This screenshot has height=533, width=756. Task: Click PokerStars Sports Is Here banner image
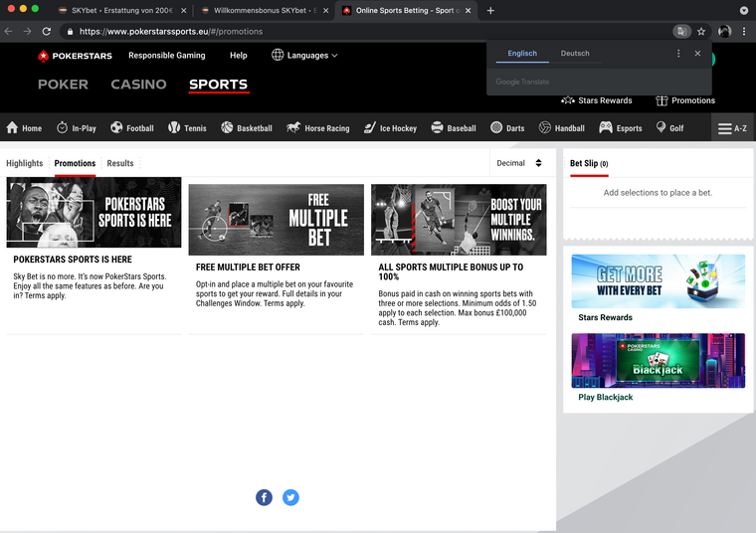coord(94,212)
